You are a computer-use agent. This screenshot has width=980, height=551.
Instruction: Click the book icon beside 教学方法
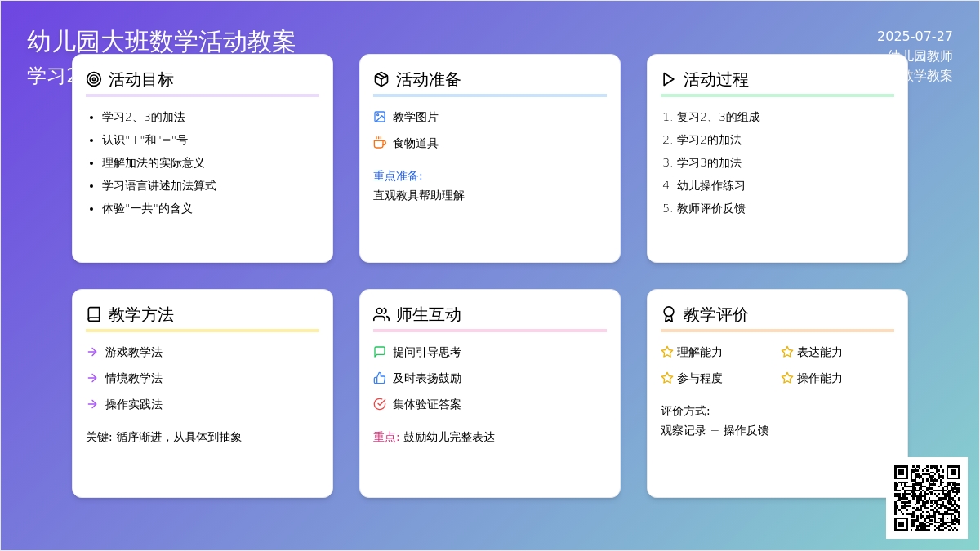tap(94, 314)
